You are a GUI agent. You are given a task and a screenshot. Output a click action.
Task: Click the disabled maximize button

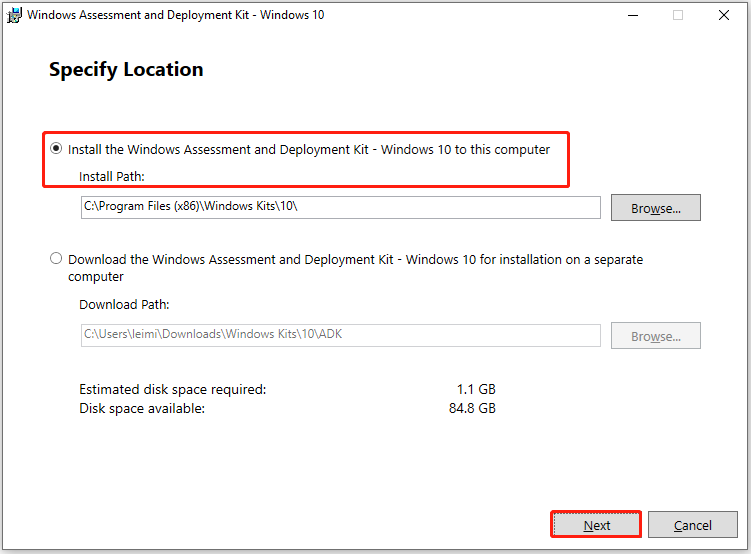pos(678,15)
